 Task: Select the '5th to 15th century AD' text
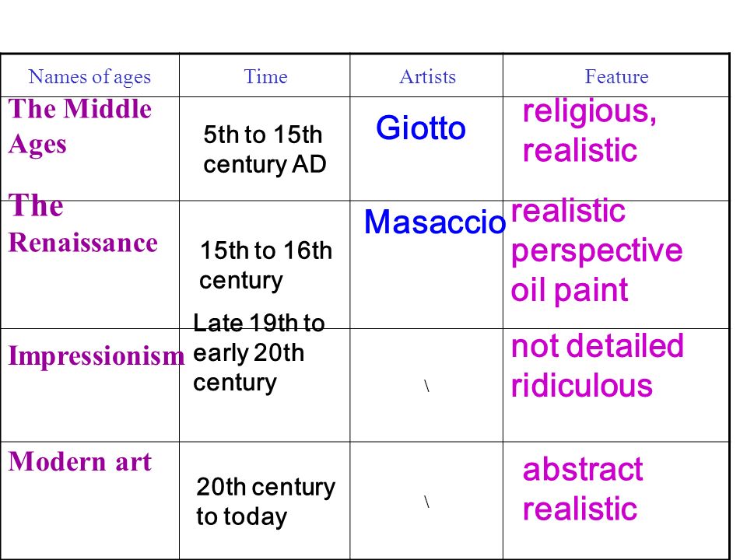[x=265, y=149]
